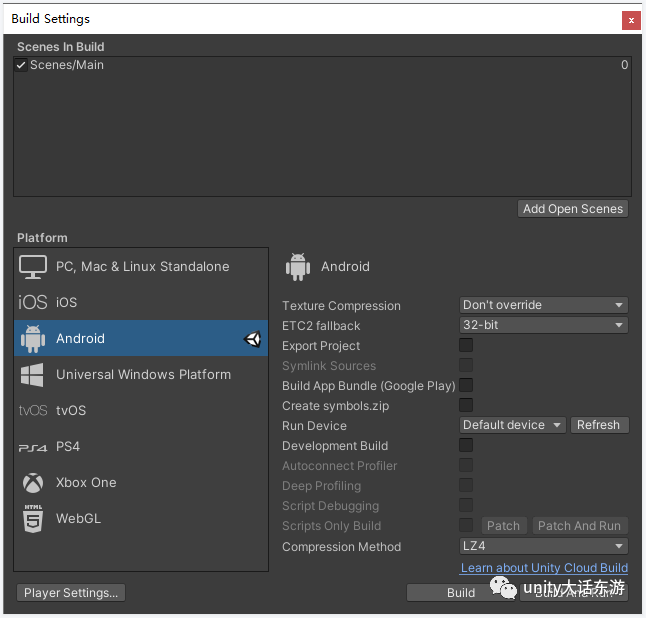Enable the Export Project checkbox
646x618 pixels.
point(466,345)
